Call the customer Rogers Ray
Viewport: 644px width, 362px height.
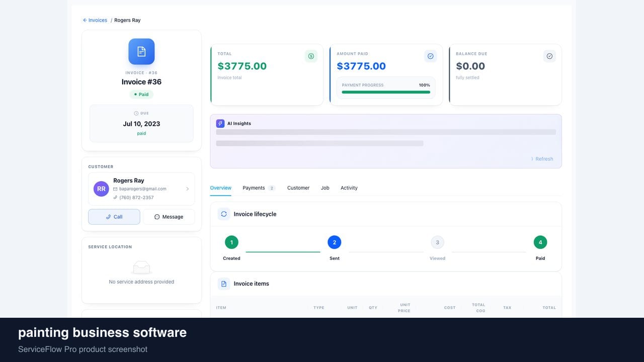(114, 217)
